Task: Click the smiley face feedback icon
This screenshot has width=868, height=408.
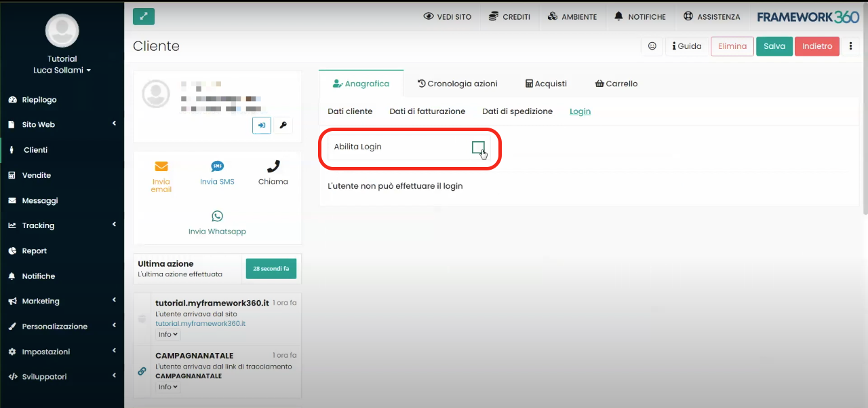Action: point(652,46)
